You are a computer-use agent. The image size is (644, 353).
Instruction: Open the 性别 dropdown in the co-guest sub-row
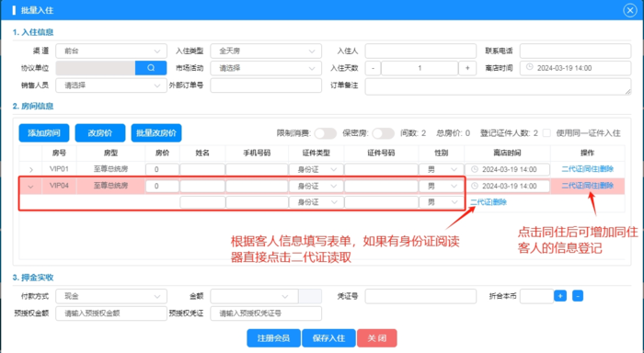(x=442, y=202)
